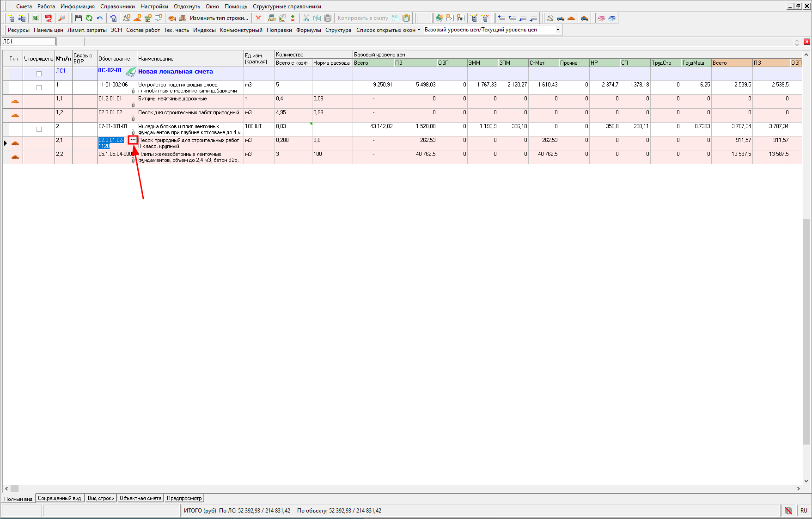Image resolution: width=812 pixels, height=519 pixels.
Task: Check the approved box for row 1
Action: pyautogui.click(x=39, y=87)
